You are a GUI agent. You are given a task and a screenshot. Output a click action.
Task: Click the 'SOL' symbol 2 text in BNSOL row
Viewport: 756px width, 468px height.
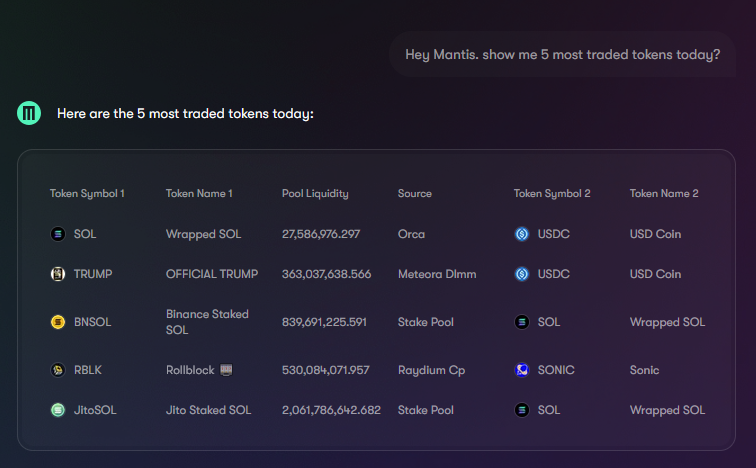click(x=549, y=322)
